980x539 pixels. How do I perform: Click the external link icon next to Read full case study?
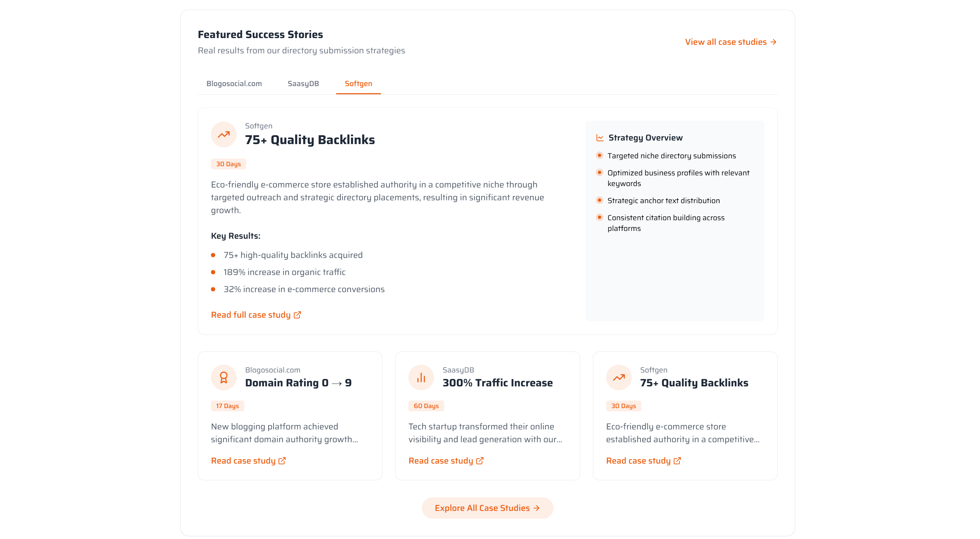point(297,315)
